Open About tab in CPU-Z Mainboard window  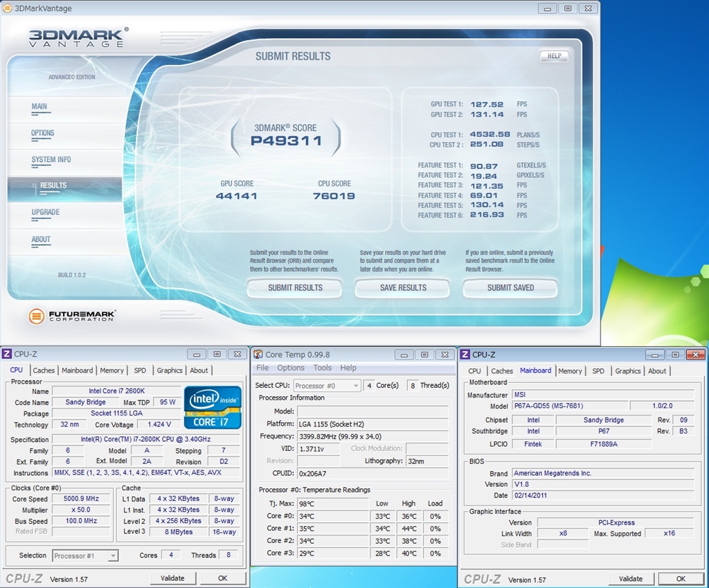657,371
